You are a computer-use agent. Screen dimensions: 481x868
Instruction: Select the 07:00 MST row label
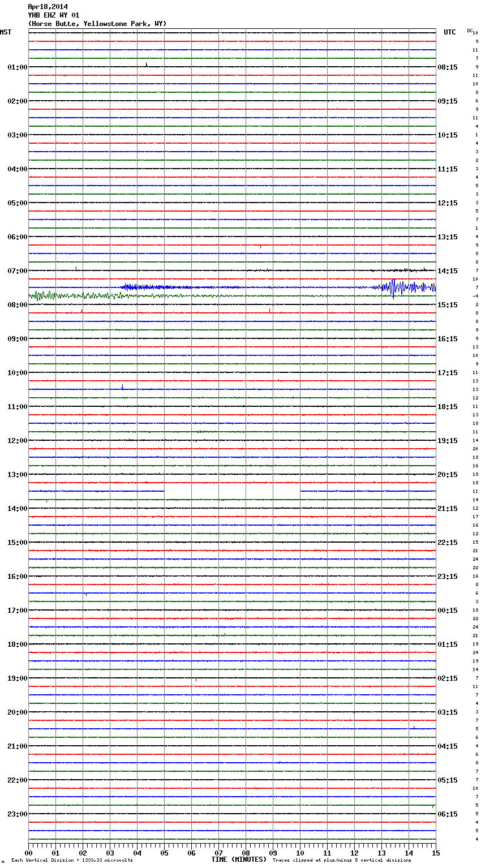pyautogui.click(x=17, y=271)
